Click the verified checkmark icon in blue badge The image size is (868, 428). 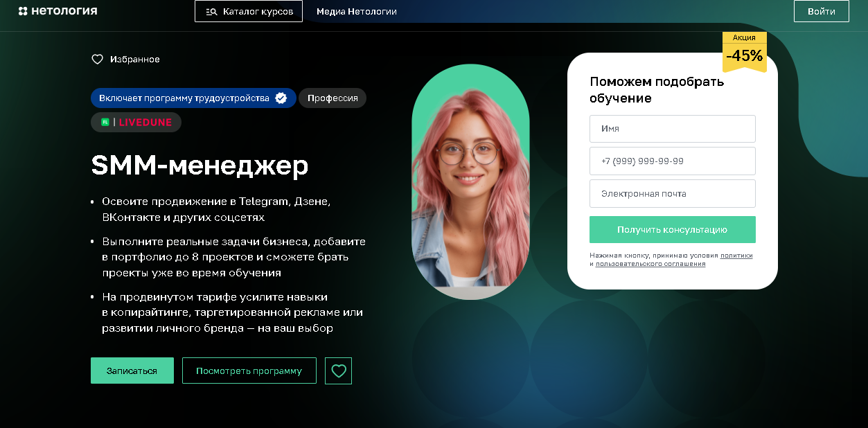coord(281,98)
